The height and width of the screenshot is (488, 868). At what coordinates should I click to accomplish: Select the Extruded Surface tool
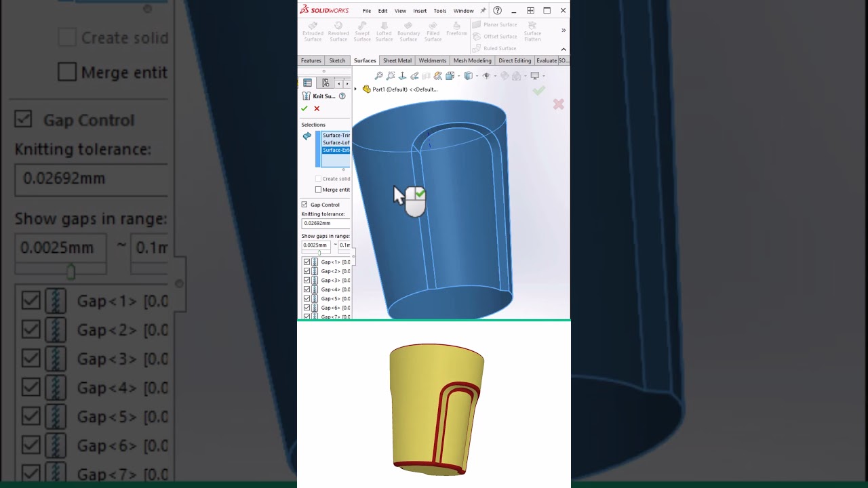[x=313, y=31]
